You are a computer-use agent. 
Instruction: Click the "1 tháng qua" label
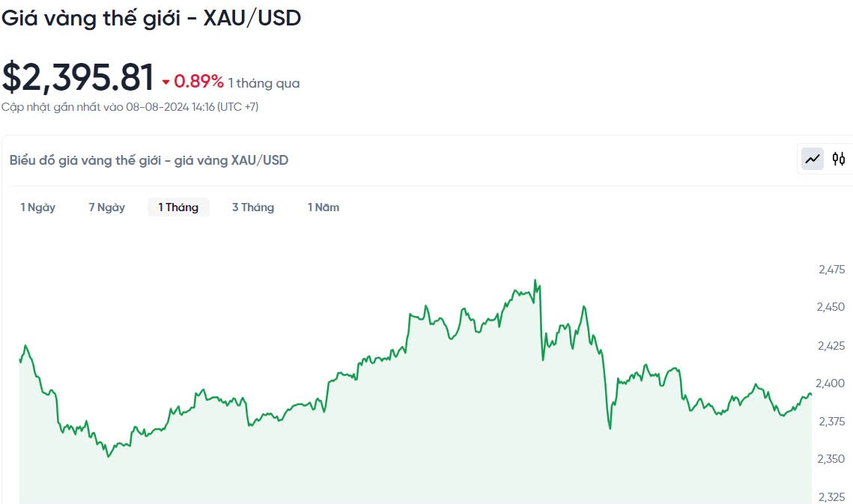(264, 83)
